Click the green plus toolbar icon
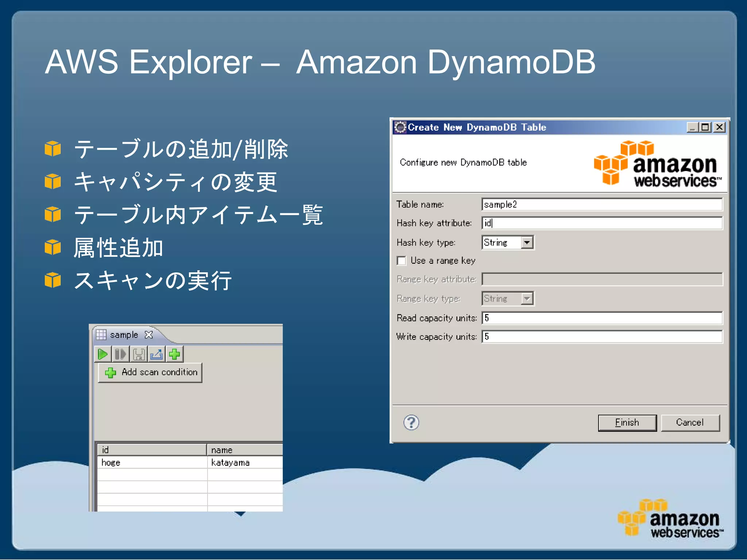The image size is (747, 560). point(174,354)
